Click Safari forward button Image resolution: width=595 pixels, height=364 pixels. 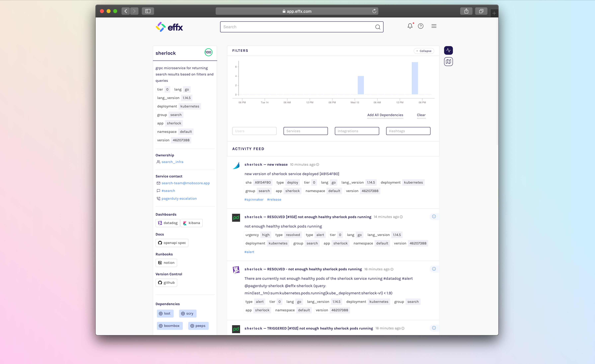(134, 11)
